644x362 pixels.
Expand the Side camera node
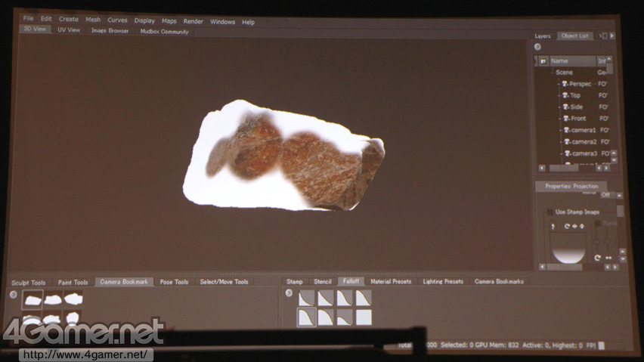tap(560, 107)
